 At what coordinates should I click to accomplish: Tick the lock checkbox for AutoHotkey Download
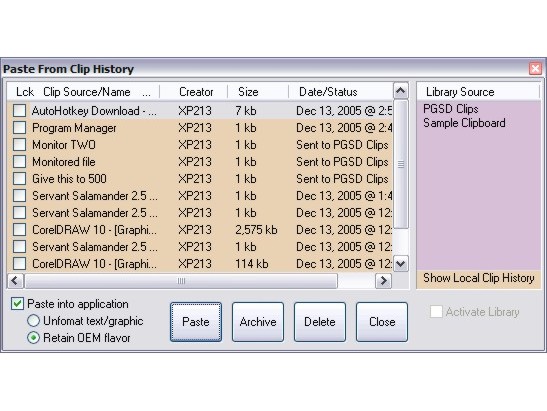pyautogui.click(x=19, y=111)
